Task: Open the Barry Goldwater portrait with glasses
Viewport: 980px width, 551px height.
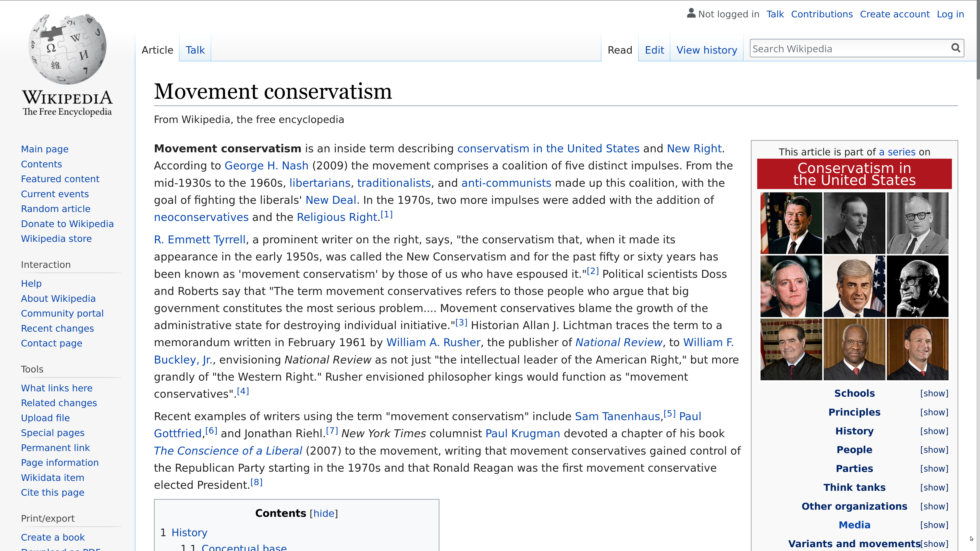Action: click(918, 223)
